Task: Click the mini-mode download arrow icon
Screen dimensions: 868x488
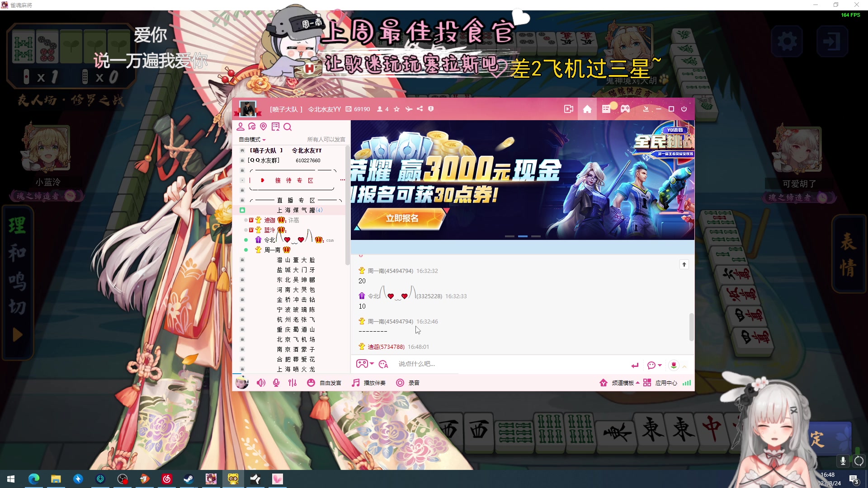Action: 646,109
